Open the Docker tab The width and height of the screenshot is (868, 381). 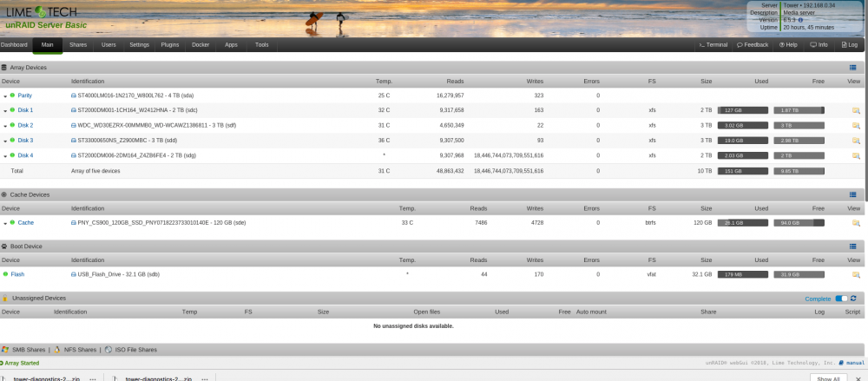pyautogui.click(x=201, y=45)
